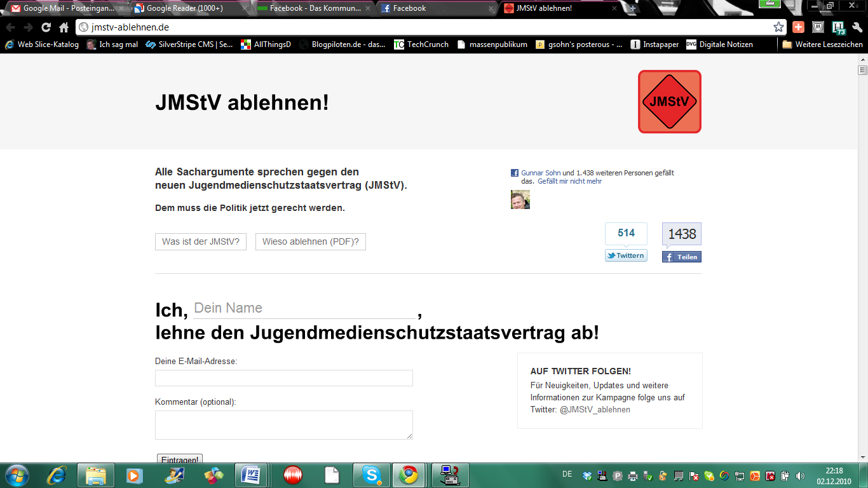Reload the page with the refresh icon
Image resolution: width=868 pixels, height=488 pixels.
[x=46, y=27]
